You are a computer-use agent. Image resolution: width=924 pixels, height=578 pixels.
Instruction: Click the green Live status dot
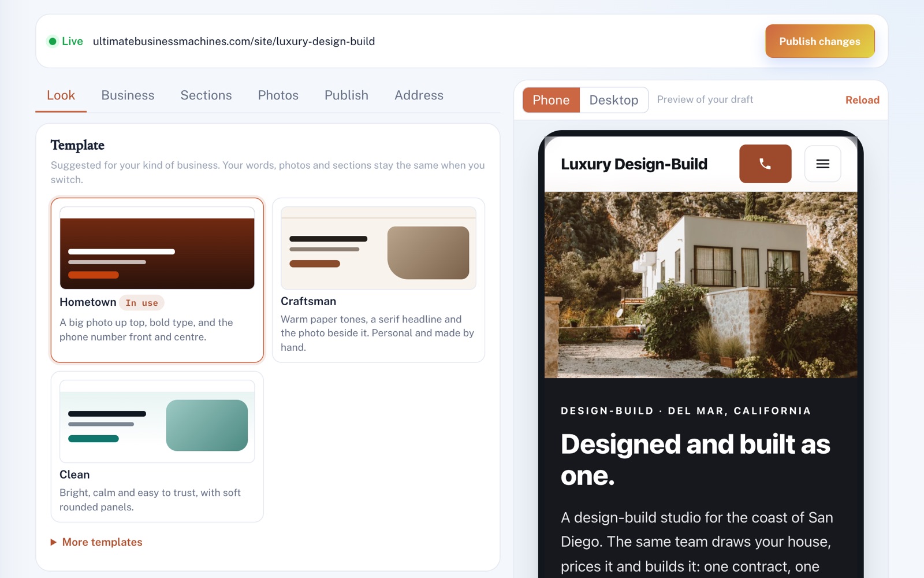click(x=53, y=41)
